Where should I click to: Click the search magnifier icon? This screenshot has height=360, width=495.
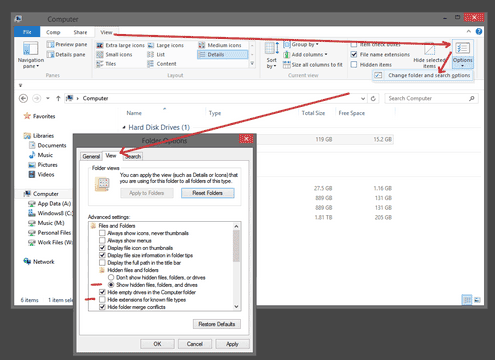472,98
